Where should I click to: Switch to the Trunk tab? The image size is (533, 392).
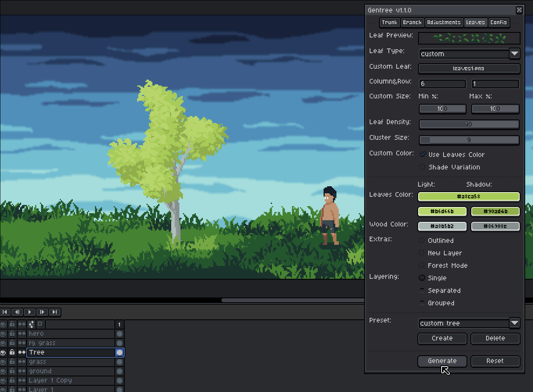pos(389,22)
